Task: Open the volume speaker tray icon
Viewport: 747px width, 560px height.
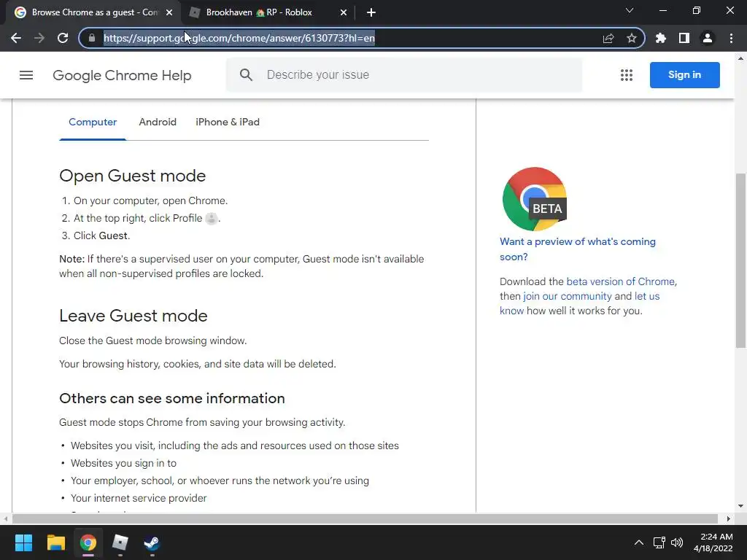Action: tap(677, 542)
